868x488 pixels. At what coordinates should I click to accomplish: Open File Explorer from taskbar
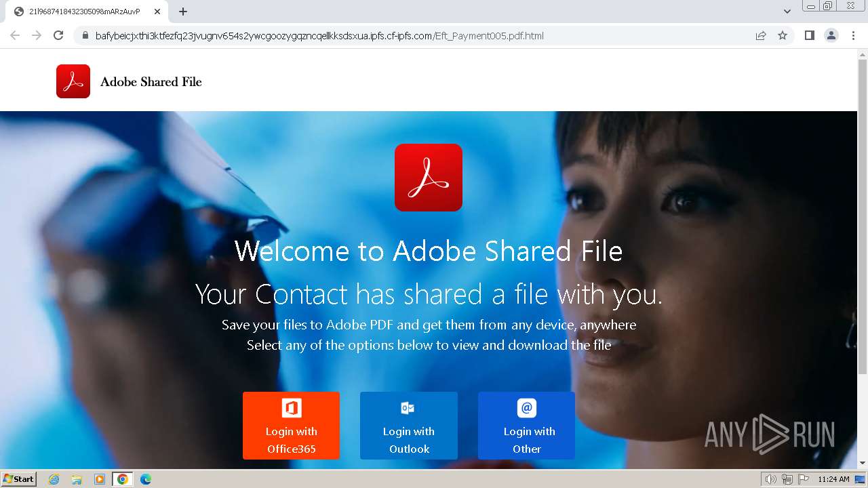(x=77, y=479)
